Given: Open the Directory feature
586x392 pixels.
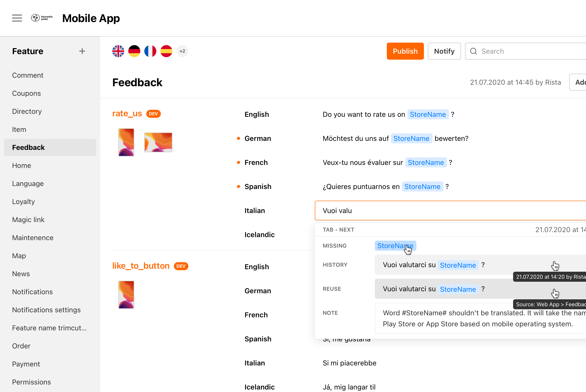Looking at the screenshot, I should click(27, 111).
